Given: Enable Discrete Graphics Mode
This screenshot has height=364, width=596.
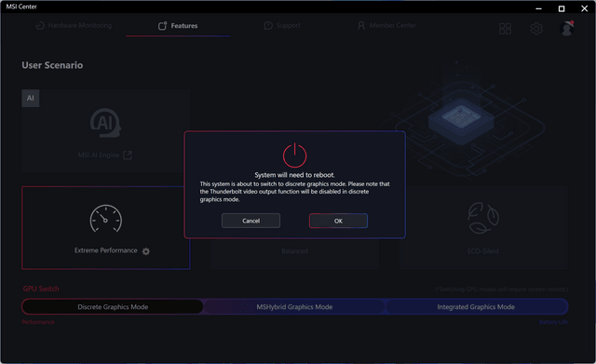Looking at the screenshot, I should (113, 307).
